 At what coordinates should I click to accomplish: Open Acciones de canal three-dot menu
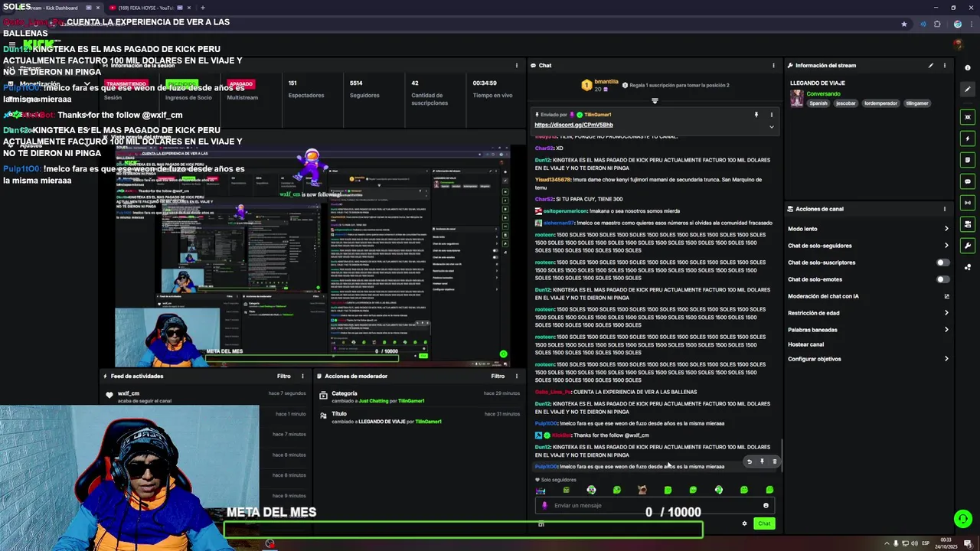pyautogui.click(x=944, y=209)
